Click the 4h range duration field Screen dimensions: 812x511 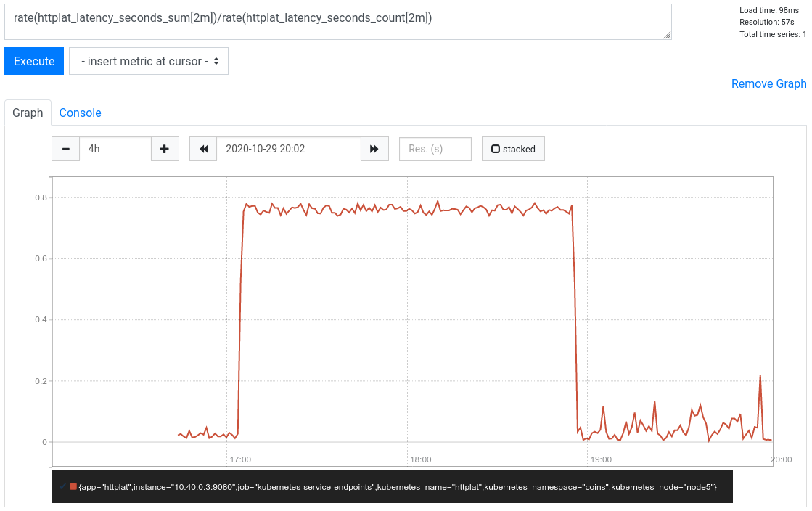115,149
